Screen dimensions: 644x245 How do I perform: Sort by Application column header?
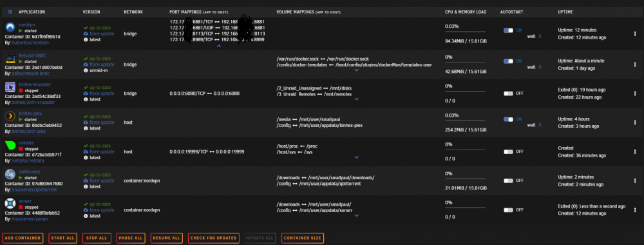click(32, 12)
